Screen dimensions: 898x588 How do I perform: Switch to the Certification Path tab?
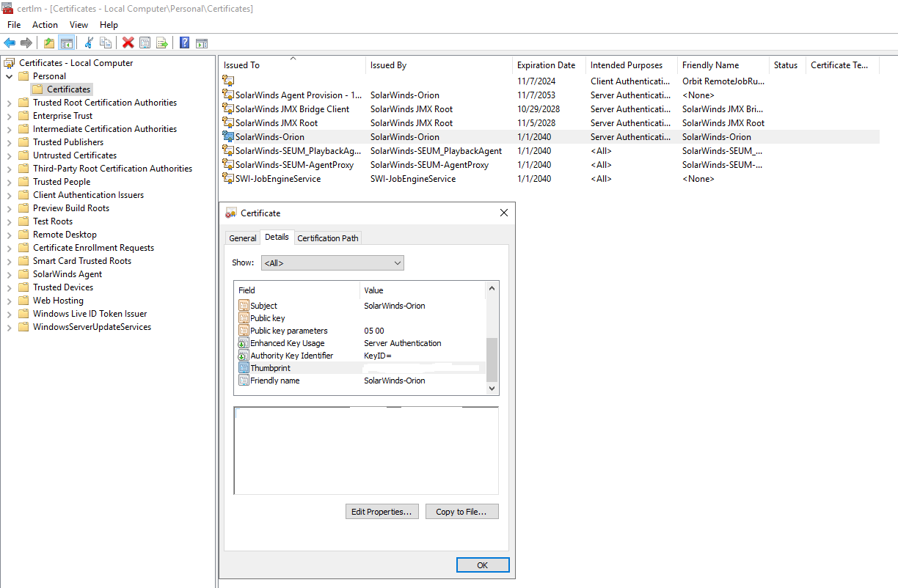point(327,238)
